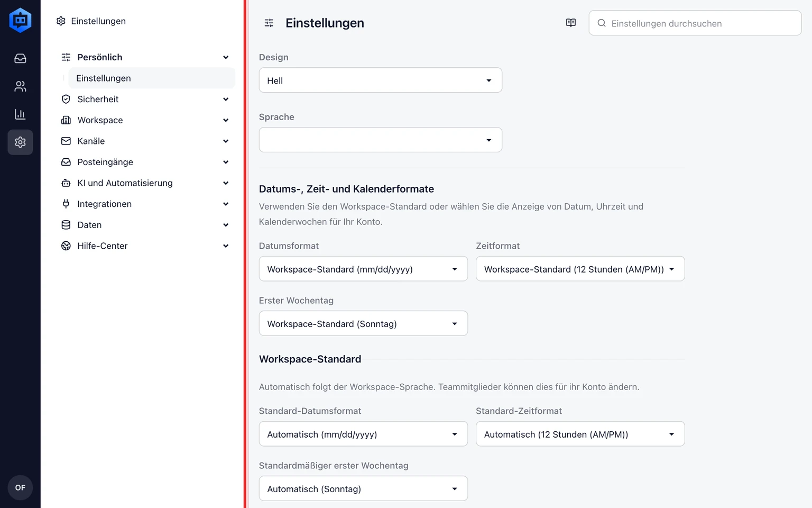
Task: Click the envelope icon for Kanäle
Action: [x=66, y=141]
